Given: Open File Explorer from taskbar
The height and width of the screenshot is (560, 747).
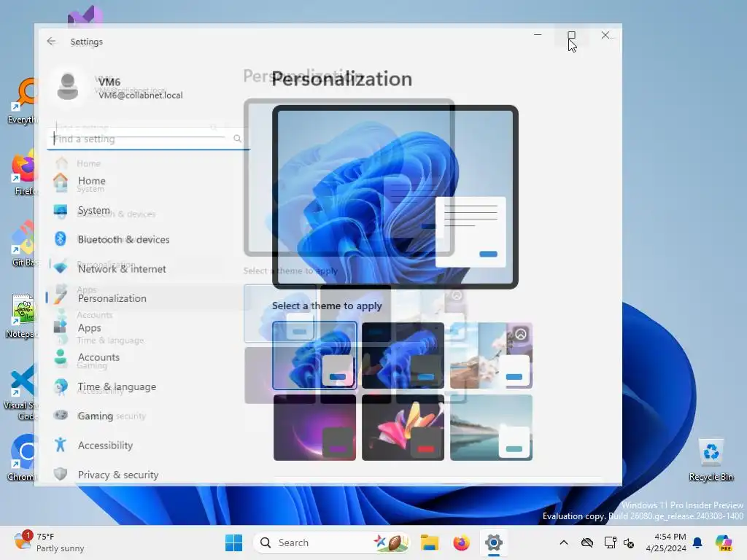Looking at the screenshot, I should click(x=429, y=542).
